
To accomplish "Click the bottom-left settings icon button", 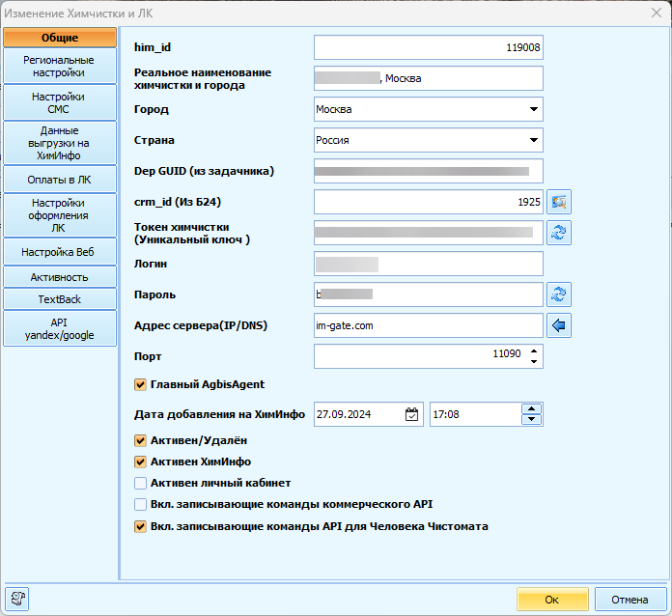I will coord(17,599).
